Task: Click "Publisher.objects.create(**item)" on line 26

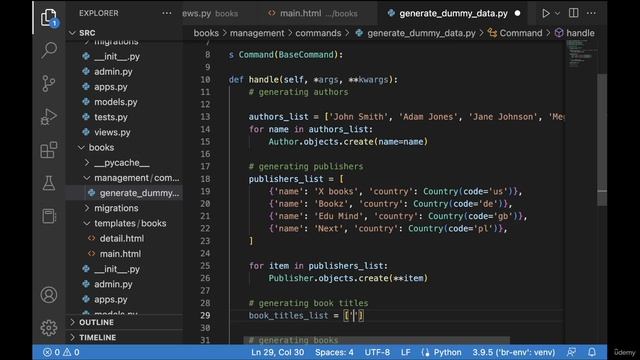Action: coord(348,278)
